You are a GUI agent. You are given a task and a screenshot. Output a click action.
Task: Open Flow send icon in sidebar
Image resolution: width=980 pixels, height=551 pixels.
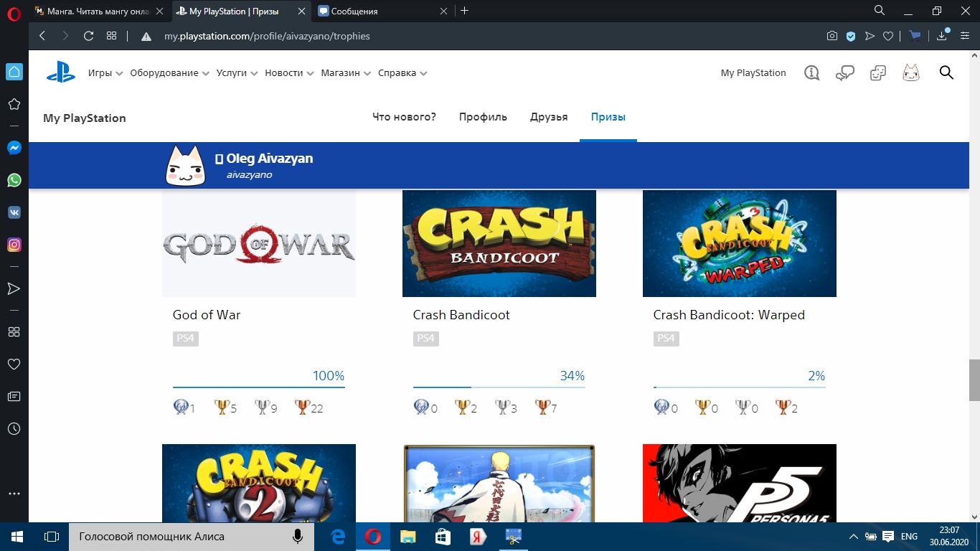14,288
